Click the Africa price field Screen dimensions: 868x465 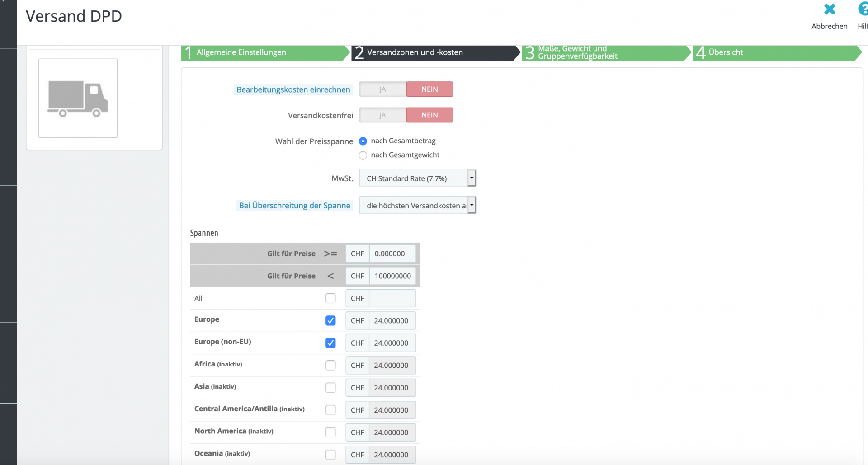[392, 366]
